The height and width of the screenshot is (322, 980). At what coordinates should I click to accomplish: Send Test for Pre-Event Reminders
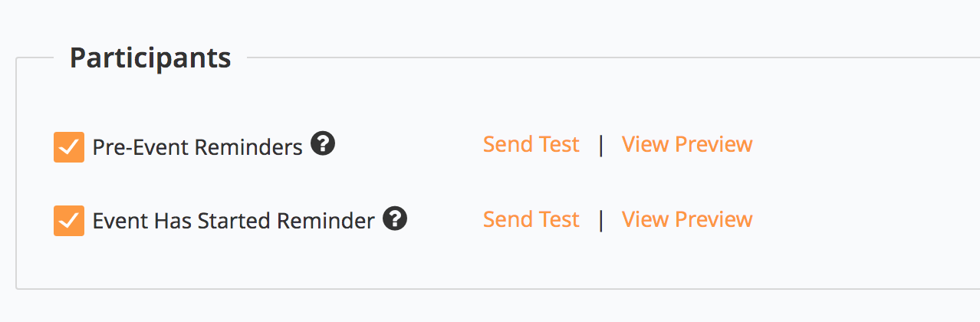click(531, 144)
